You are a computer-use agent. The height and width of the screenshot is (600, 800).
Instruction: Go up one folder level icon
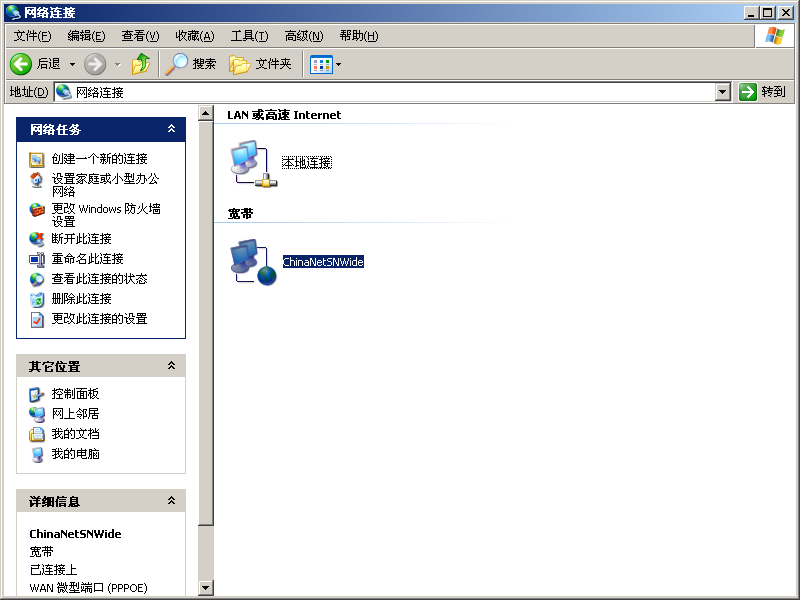pyautogui.click(x=140, y=64)
